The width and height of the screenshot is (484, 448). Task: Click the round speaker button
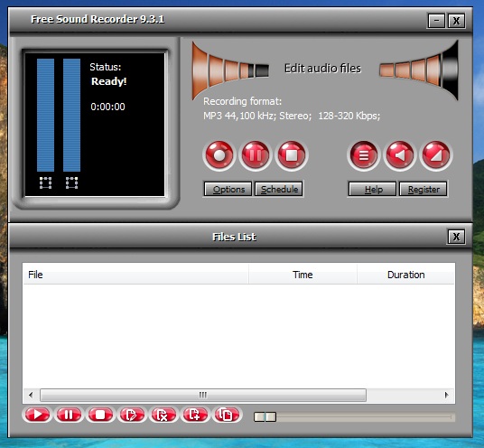pyautogui.click(x=399, y=155)
